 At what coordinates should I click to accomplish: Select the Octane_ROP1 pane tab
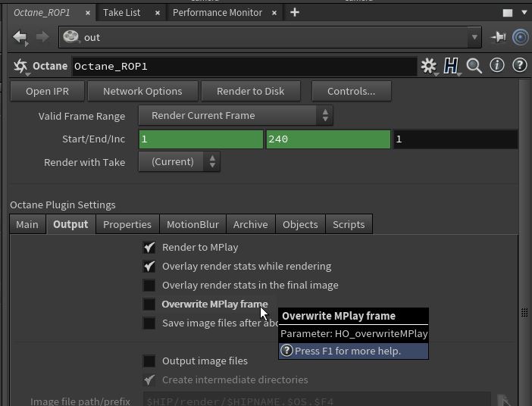42,13
